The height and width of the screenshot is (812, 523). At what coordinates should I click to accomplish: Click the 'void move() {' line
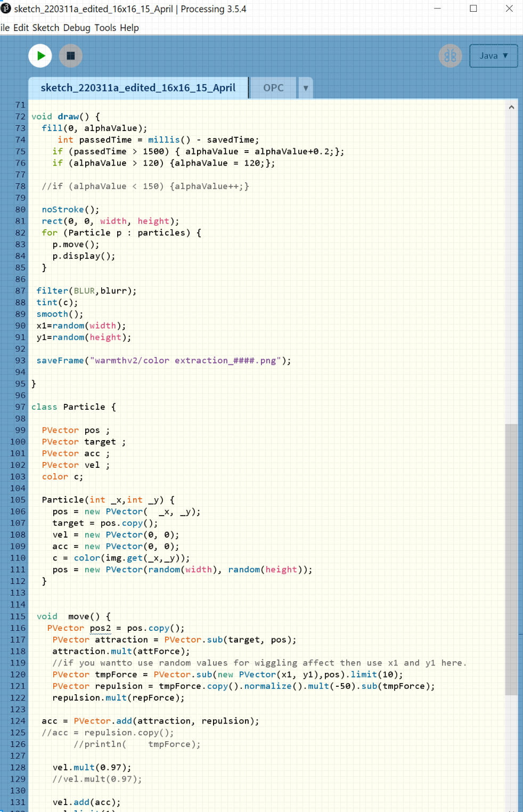tap(73, 617)
